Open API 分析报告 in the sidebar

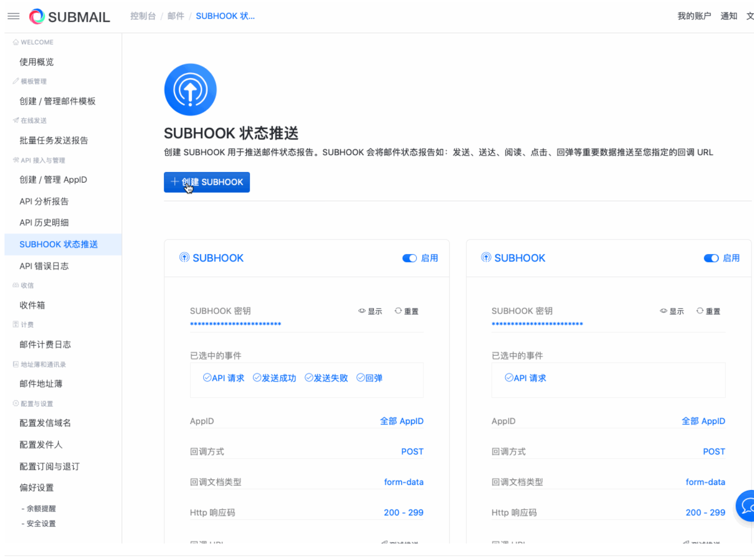(x=44, y=201)
